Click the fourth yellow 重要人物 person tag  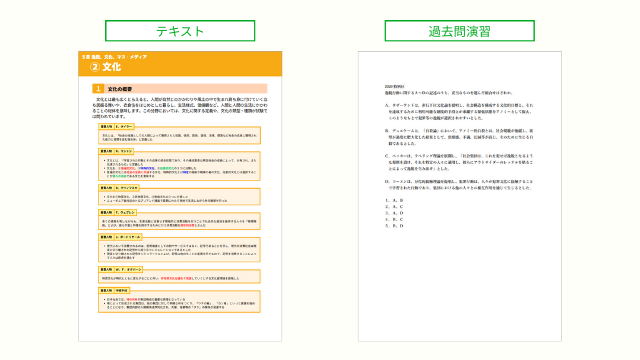(107, 213)
